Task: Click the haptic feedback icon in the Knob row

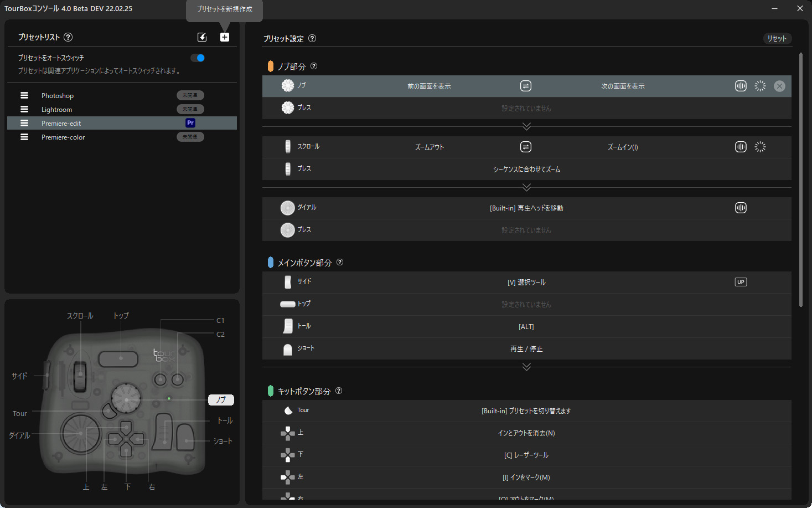Action: (x=741, y=86)
